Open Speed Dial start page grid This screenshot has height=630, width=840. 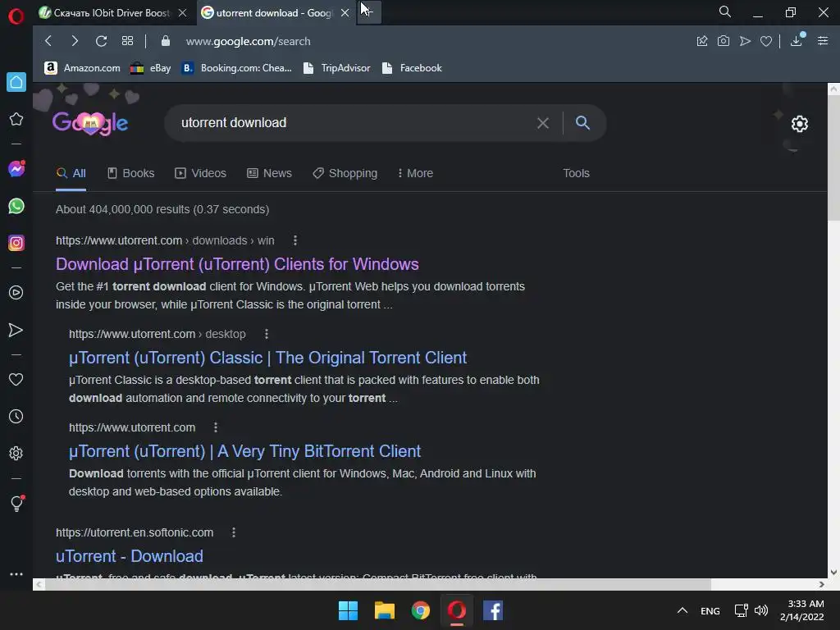point(127,41)
